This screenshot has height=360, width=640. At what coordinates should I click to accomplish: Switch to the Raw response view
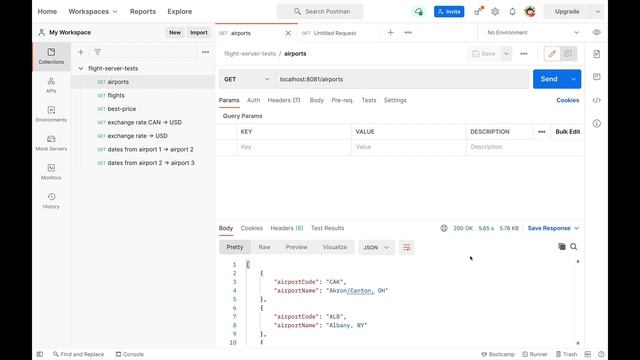(x=264, y=247)
